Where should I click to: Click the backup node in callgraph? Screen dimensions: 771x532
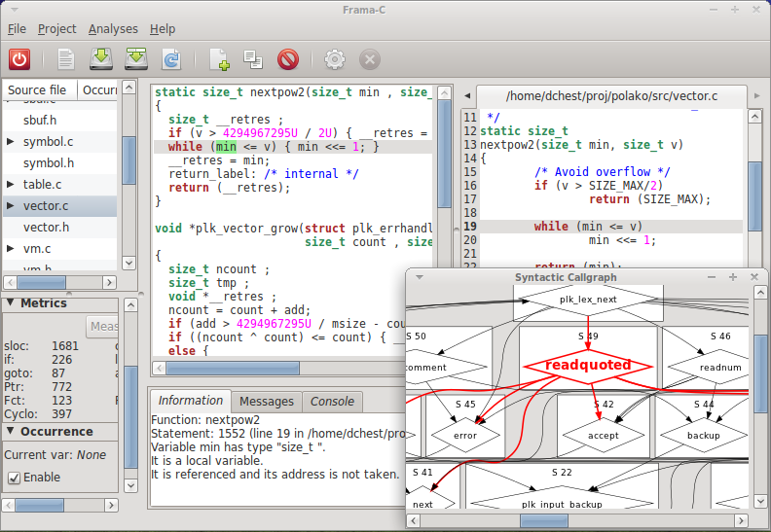pos(704,435)
